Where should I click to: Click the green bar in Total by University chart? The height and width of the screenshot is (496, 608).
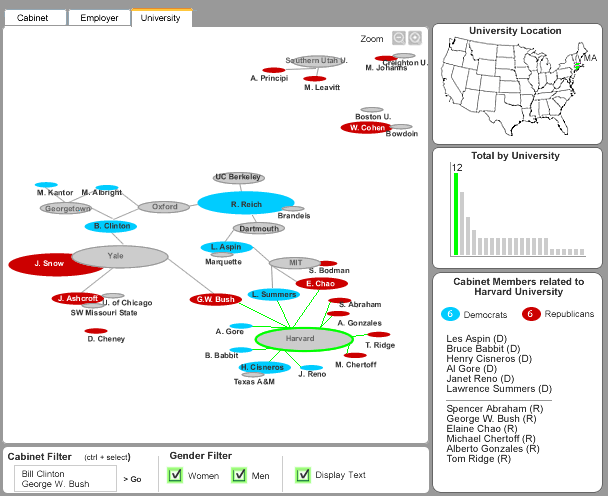(456, 214)
